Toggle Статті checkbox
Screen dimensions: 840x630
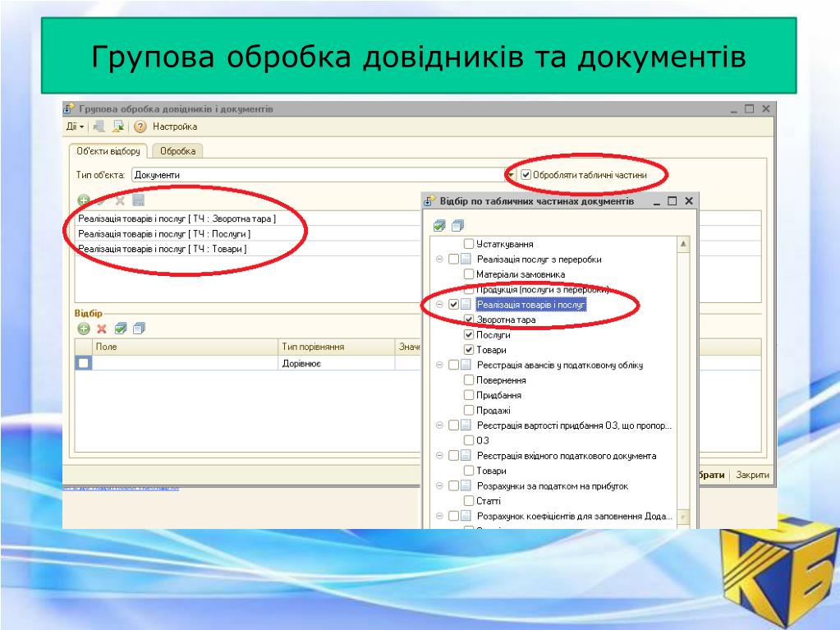point(469,501)
